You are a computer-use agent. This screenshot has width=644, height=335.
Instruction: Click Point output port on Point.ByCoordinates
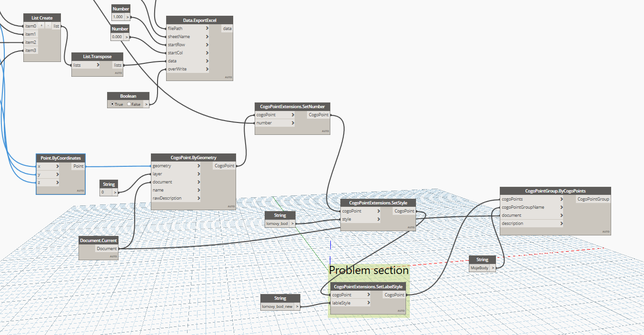[78, 166]
